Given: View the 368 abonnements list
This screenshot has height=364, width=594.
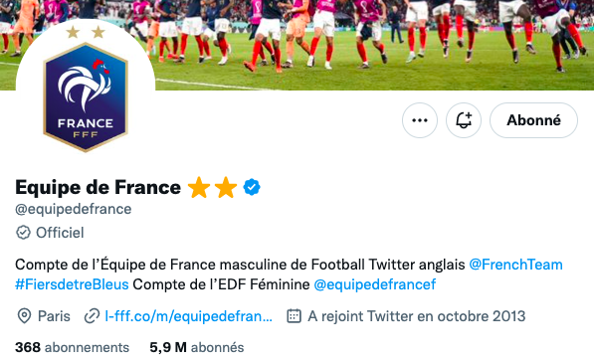Looking at the screenshot, I should tap(72, 347).
